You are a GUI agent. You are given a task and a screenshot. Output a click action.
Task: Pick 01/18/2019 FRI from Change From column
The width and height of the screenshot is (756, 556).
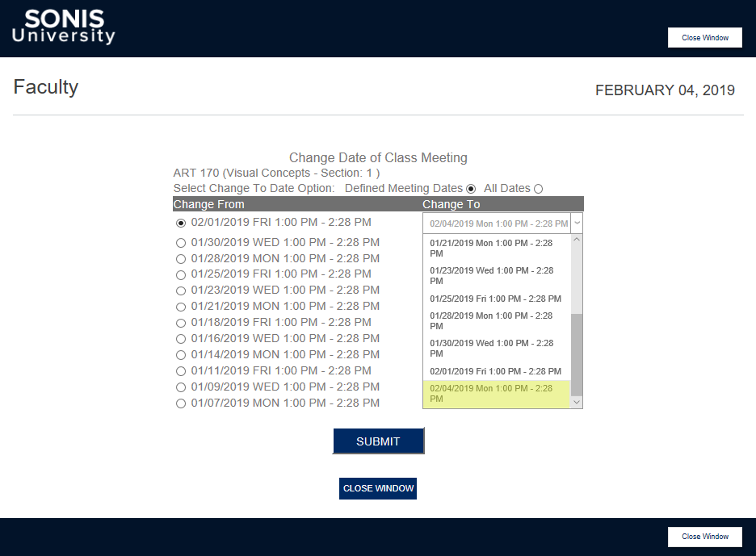[181, 322]
